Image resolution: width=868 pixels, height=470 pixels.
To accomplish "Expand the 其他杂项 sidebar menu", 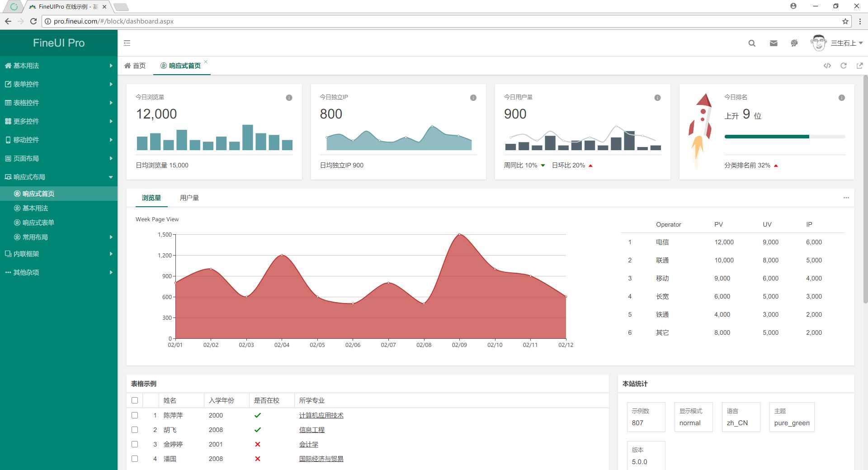I will click(59, 272).
